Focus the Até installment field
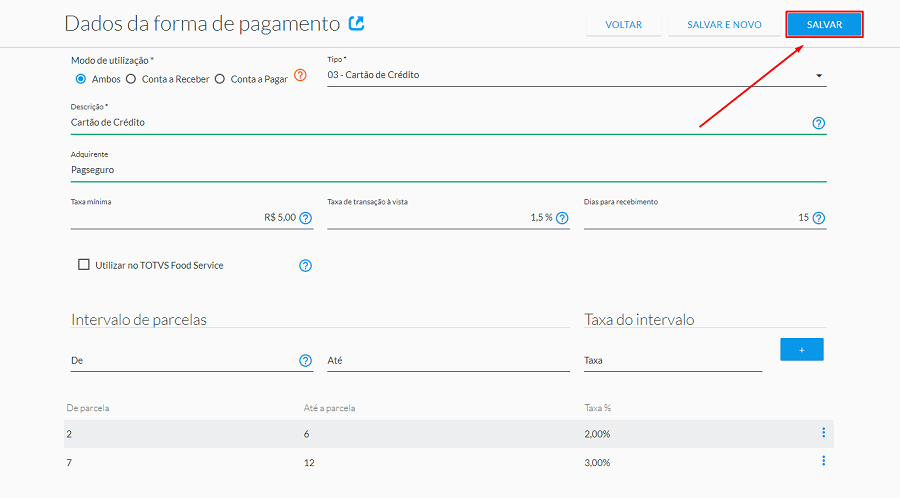The image size is (900, 498). tap(448, 360)
